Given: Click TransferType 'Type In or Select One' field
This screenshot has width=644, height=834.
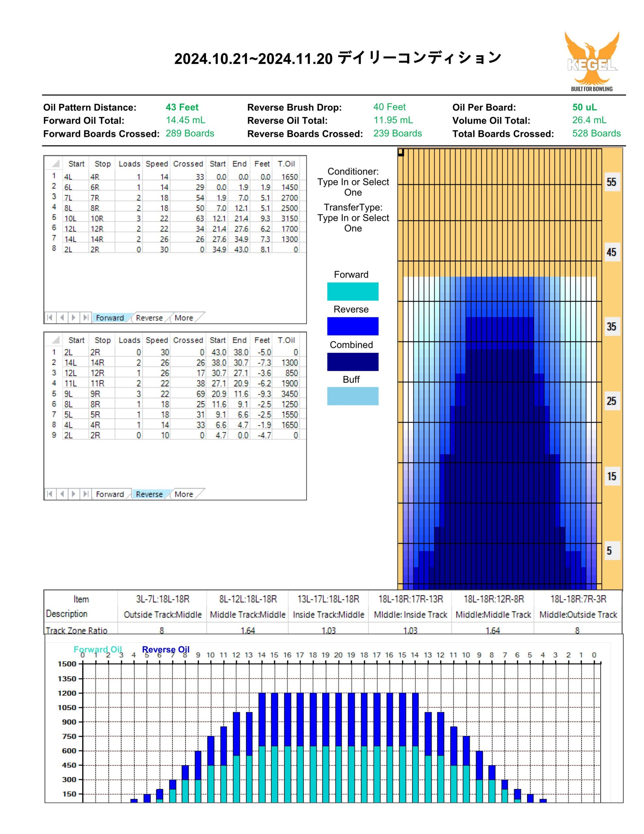Looking at the screenshot, I should (353, 223).
